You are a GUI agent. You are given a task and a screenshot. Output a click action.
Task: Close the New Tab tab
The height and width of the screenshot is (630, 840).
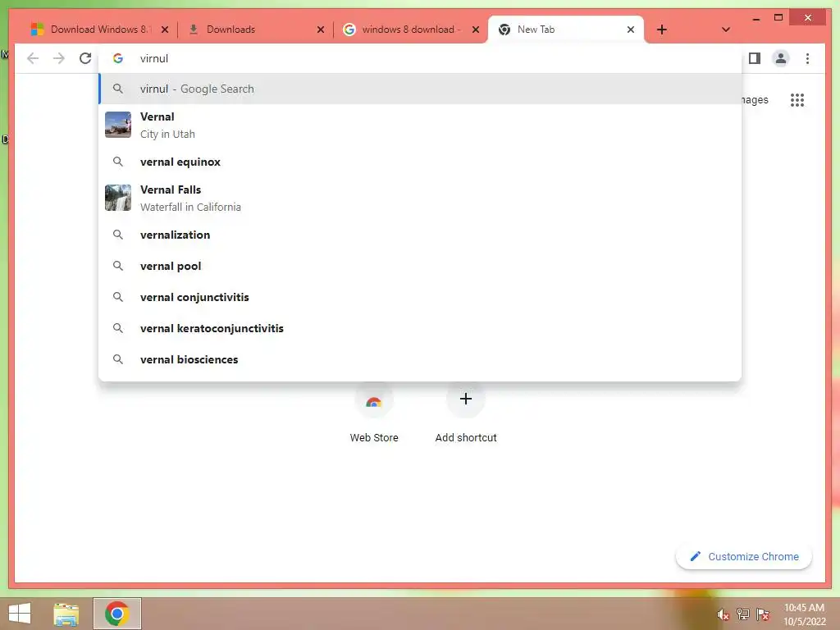coord(631,30)
